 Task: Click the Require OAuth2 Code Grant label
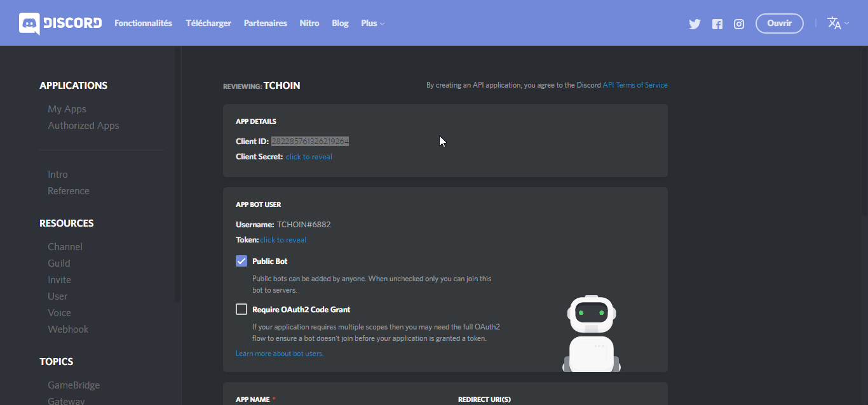click(301, 310)
